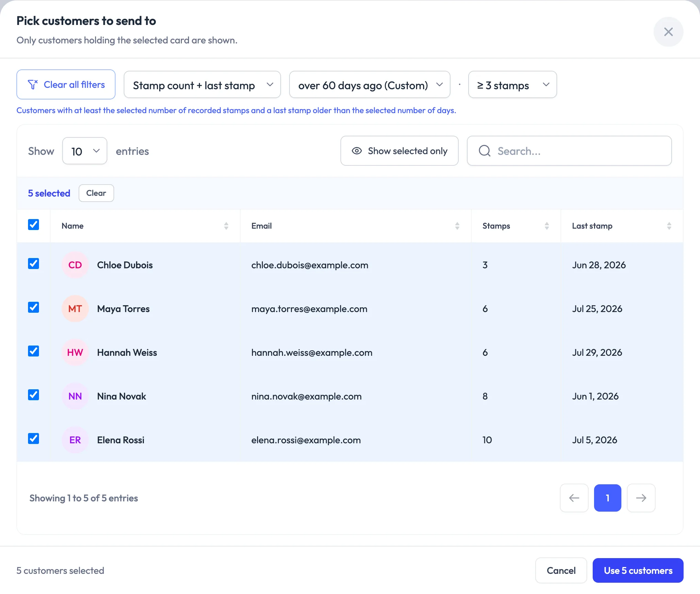The image size is (700, 594).
Task: Open the ≥ 3 stamps dropdown
Action: coord(512,85)
